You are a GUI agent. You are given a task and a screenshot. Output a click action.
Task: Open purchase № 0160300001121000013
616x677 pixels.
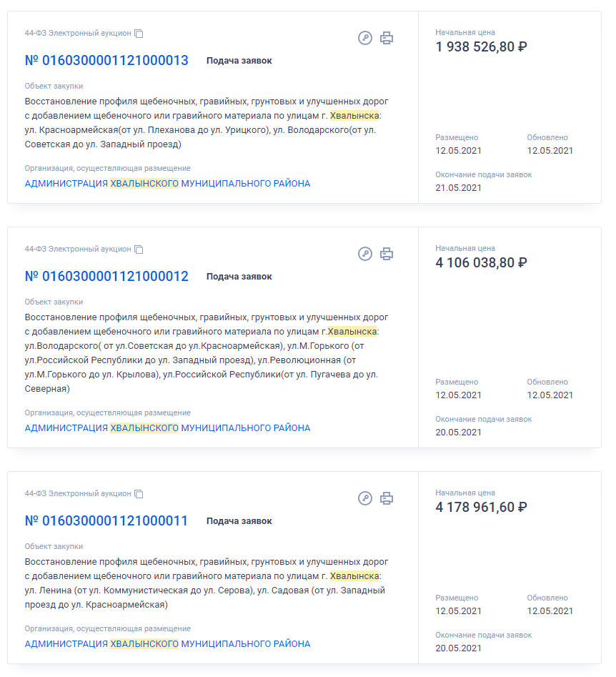tap(106, 61)
